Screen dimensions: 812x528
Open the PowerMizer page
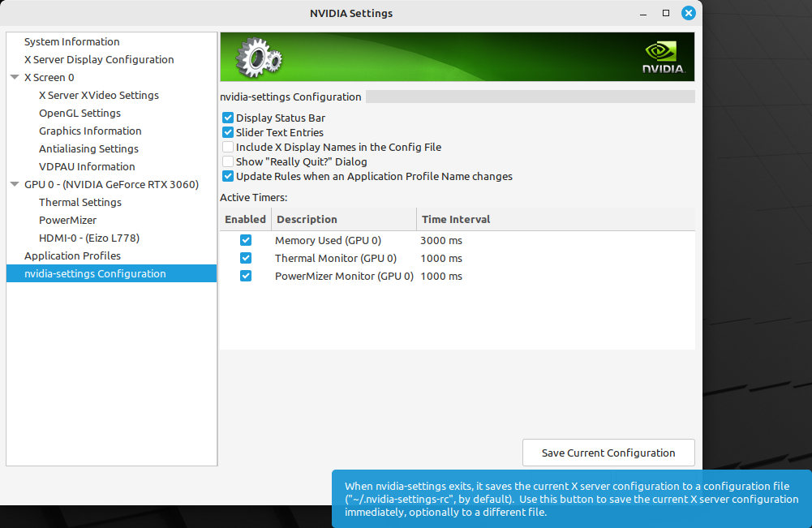point(67,220)
